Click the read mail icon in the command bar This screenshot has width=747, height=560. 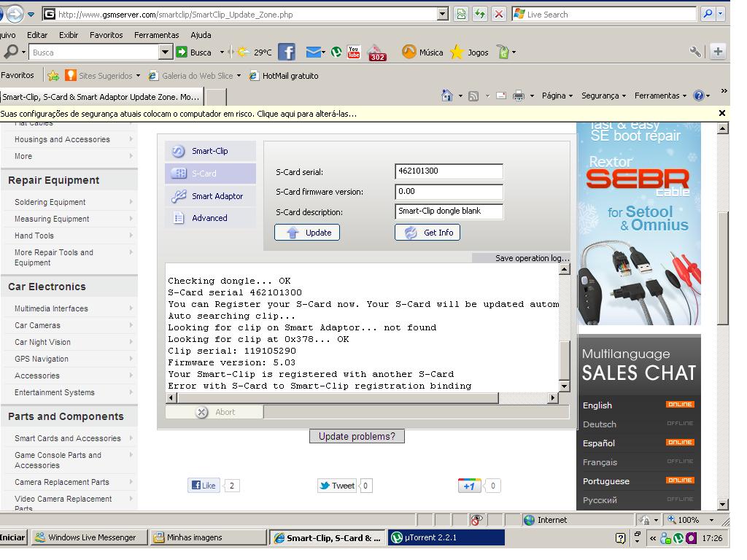(500, 96)
